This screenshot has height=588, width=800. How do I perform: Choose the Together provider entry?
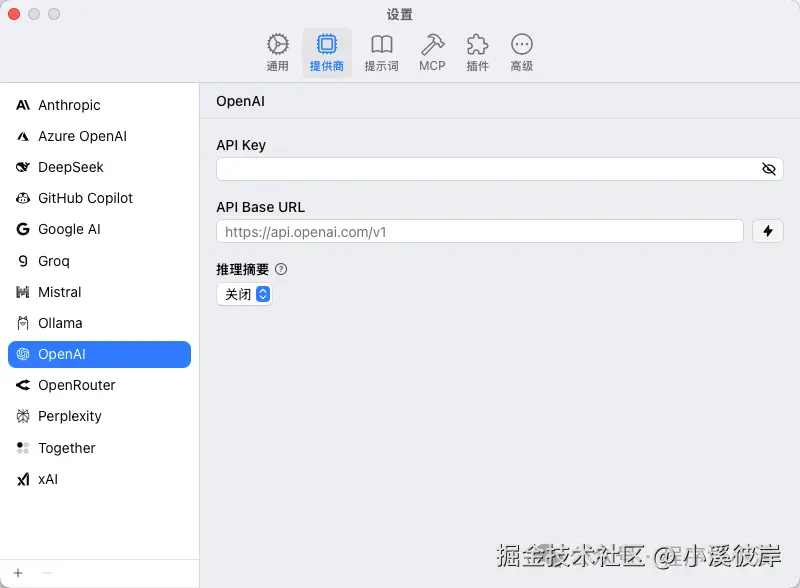[68, 448]
